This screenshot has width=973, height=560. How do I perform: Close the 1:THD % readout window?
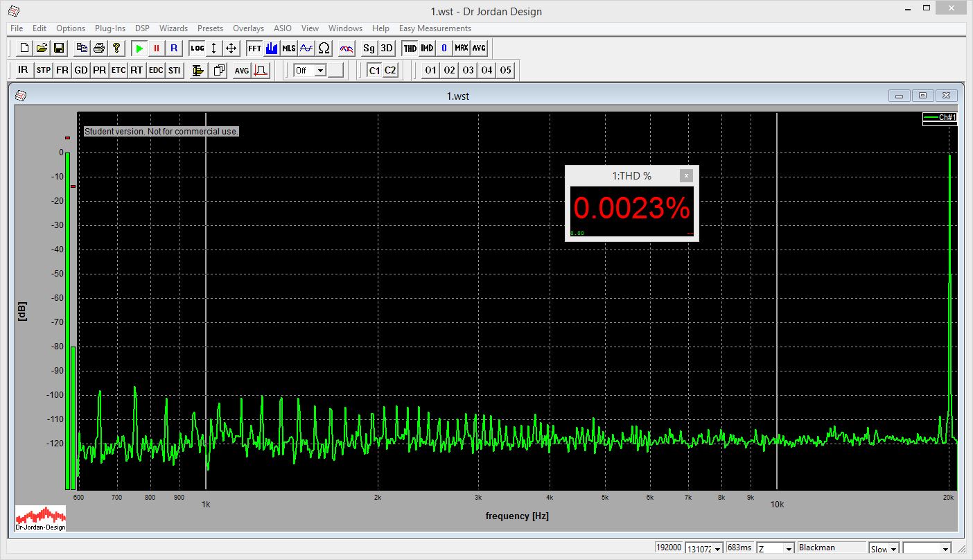(x=686, y=176)
